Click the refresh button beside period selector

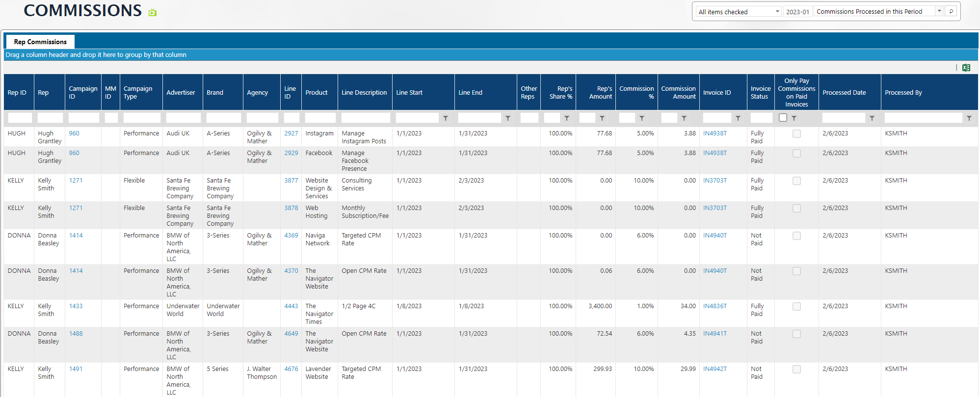tap(951, 11)
